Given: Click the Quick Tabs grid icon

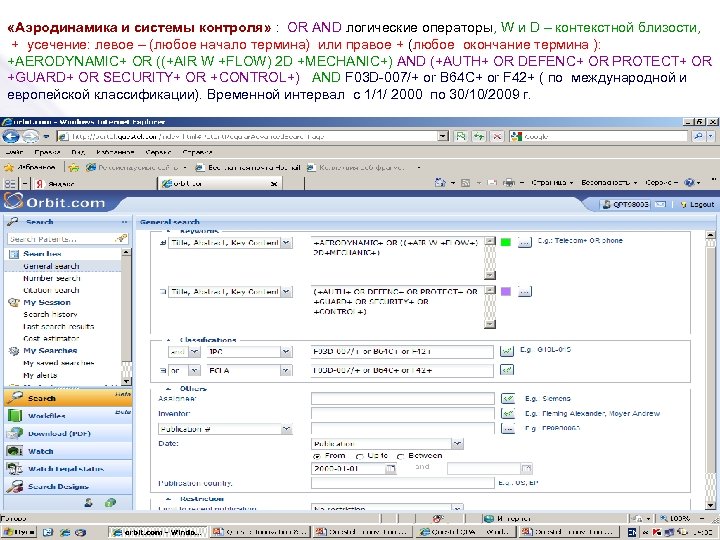Looking at the screenshot, I should pos(10,184).
